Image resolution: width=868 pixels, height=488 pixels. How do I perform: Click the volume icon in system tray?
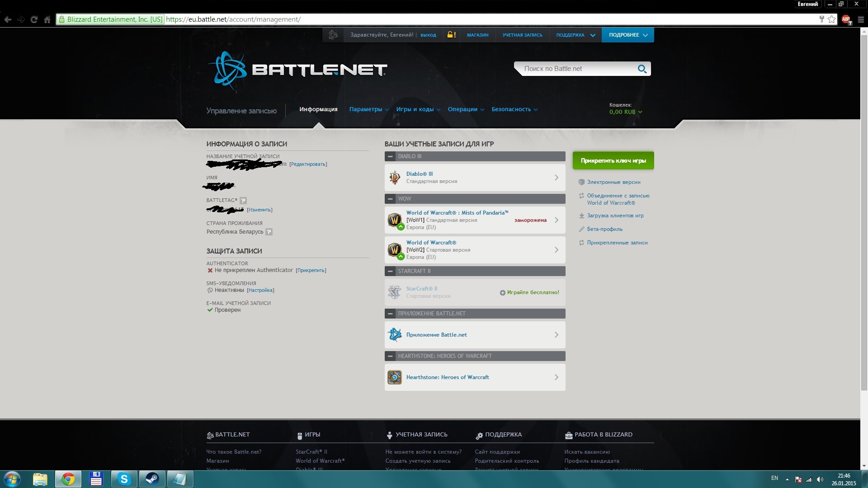click(x=820, y=479)
